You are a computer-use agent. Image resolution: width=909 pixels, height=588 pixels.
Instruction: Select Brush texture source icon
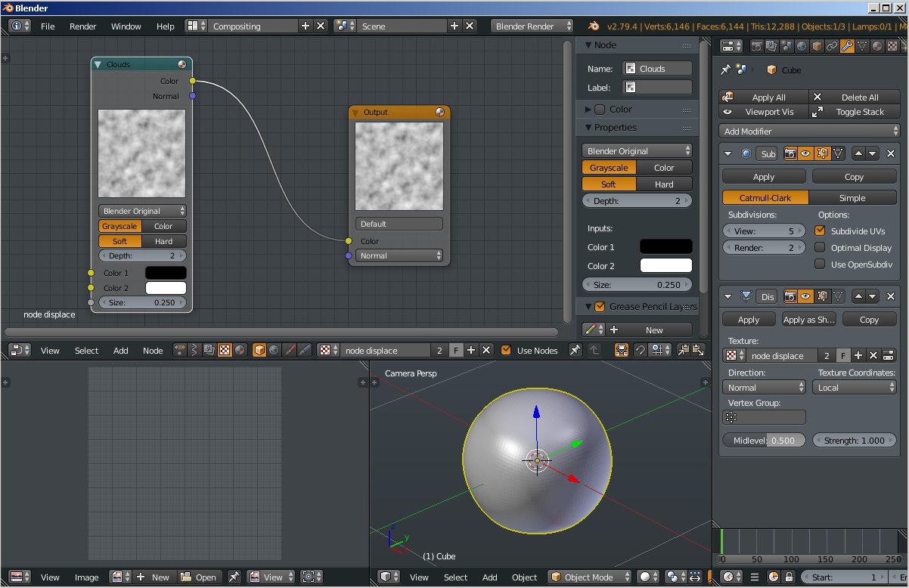288,350
